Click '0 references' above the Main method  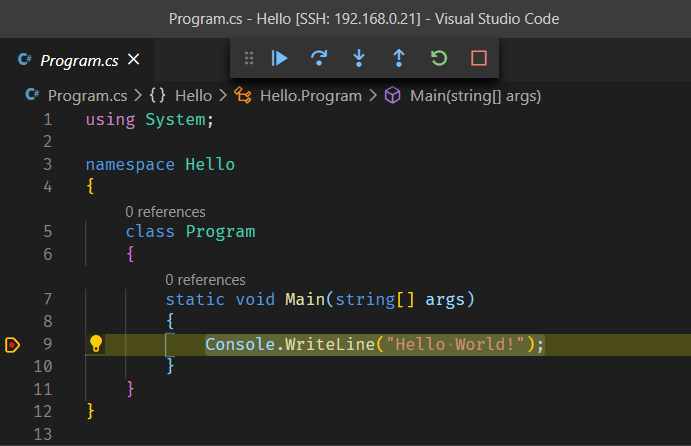[205, 280]
